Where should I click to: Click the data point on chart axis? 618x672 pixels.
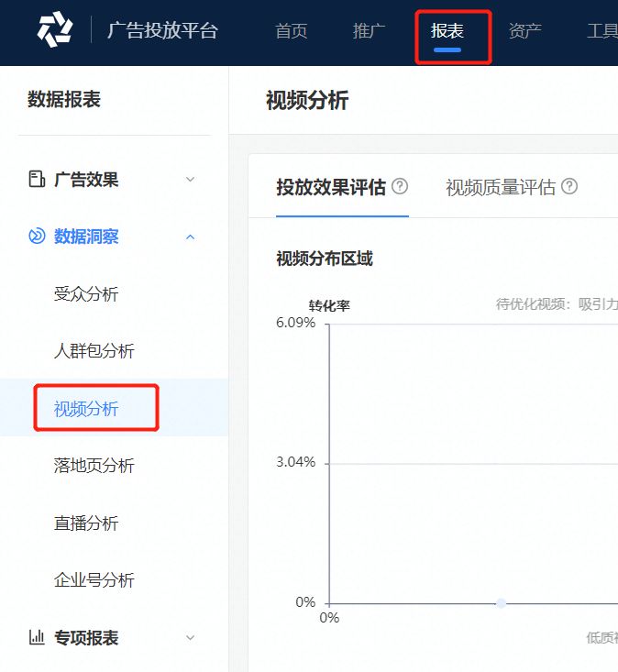pos(501,603)
